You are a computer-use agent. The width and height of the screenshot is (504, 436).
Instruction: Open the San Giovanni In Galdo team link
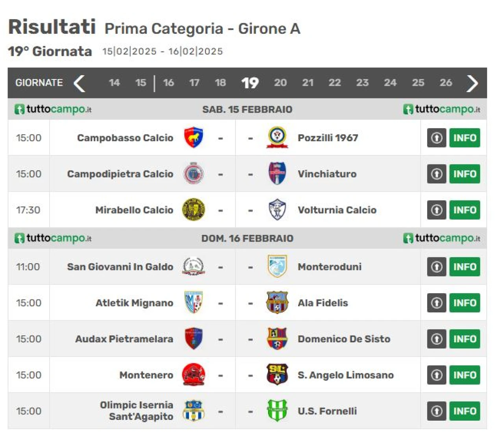(120, 267)
